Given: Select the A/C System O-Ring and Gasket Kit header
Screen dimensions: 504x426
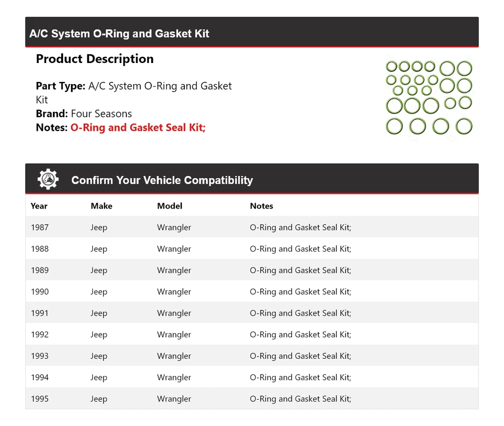Looking at the screenshot, I should tap(119, 34).
